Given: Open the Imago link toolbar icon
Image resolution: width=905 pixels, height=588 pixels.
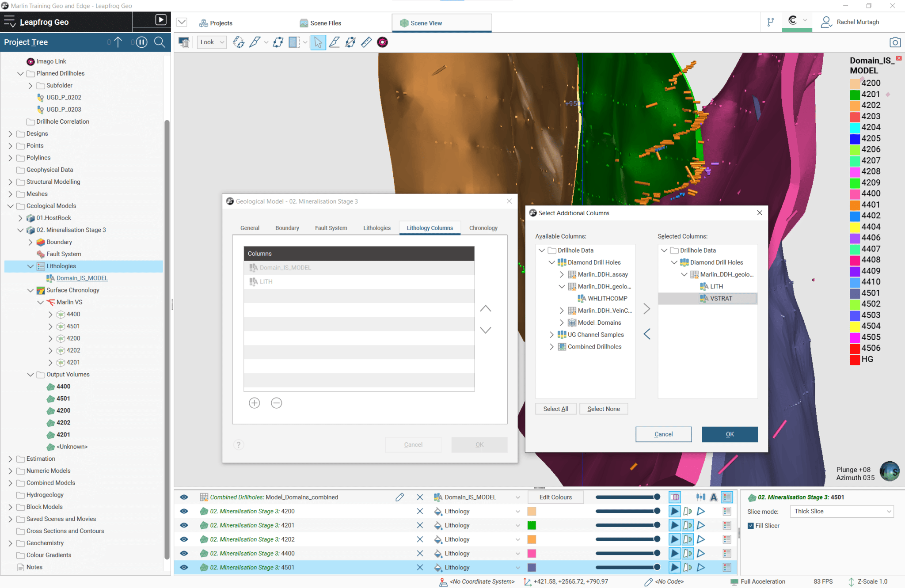Looking at the screenshot, I should [x=382, y=42].
